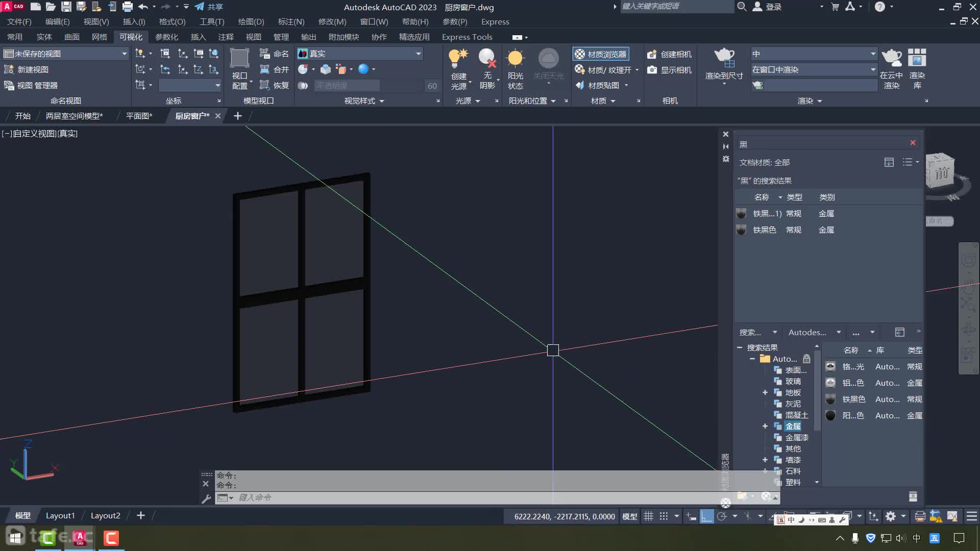Click the search magnifier icon in title bar

pyautogui.click(x=742, y=7)
